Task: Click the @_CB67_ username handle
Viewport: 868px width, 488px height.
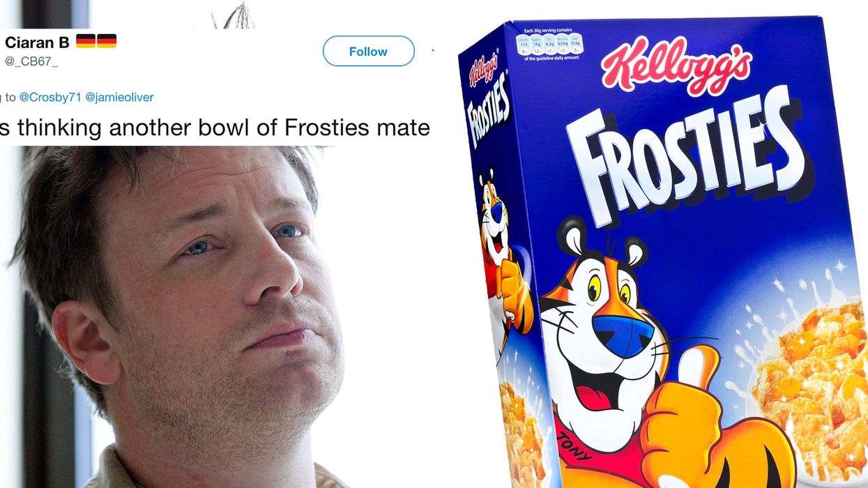Action: (32, 61)
